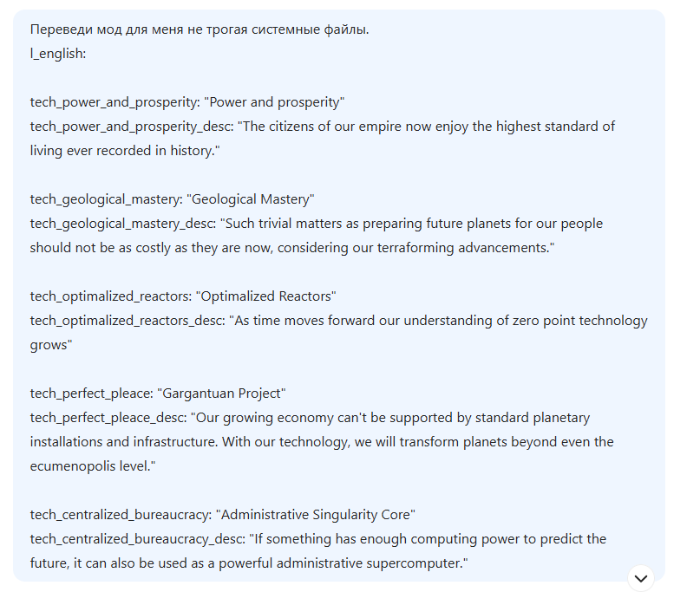This screenshot has width=700, height=592.
Task: Click the tech_perfect_pleace_desc line
Action: pos(310,418)
